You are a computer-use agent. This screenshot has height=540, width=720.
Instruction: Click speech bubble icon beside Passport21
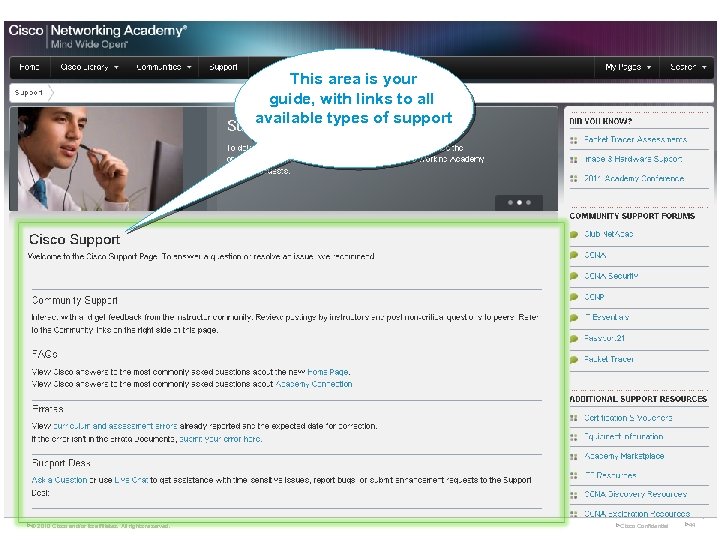(x=574, y=339)
